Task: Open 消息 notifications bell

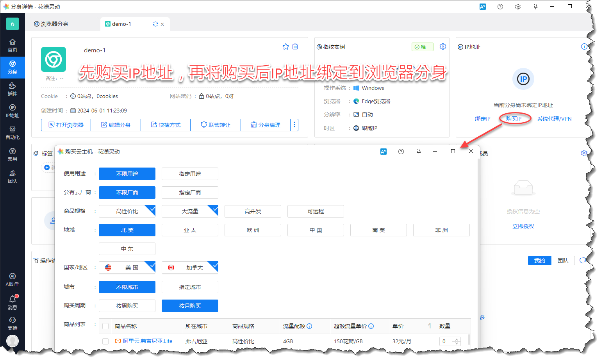Action: click(12, 302)
